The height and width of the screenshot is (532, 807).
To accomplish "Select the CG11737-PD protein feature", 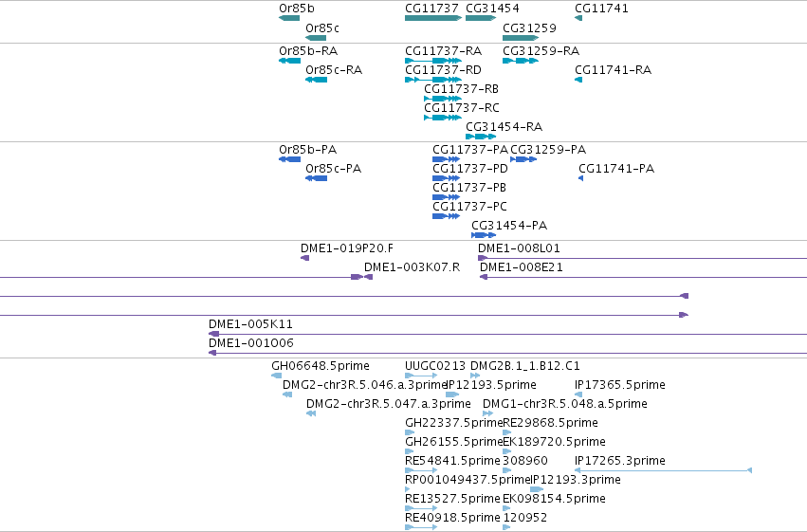I will [447, 178].
